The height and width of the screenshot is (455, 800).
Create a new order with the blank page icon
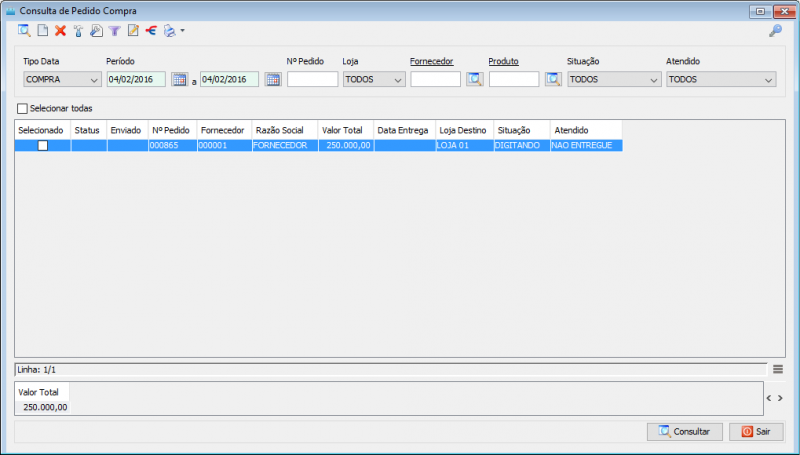pos(43,31)
